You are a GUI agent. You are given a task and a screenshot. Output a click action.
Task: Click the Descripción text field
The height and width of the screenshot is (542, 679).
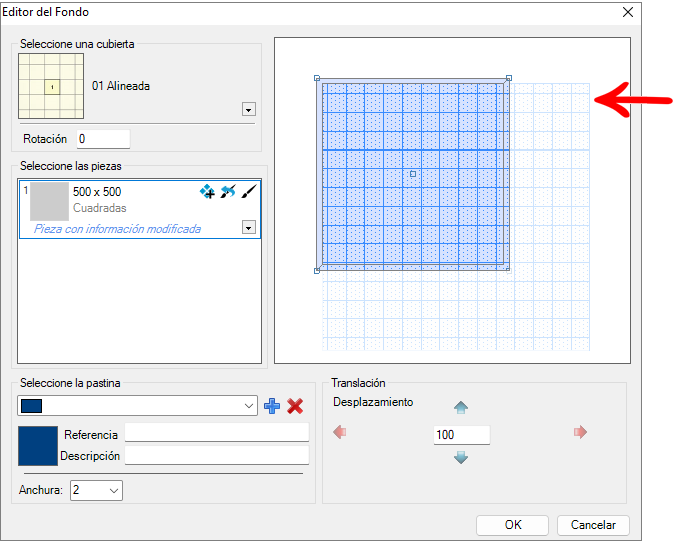pyautogui.click(x=217, y=455)
